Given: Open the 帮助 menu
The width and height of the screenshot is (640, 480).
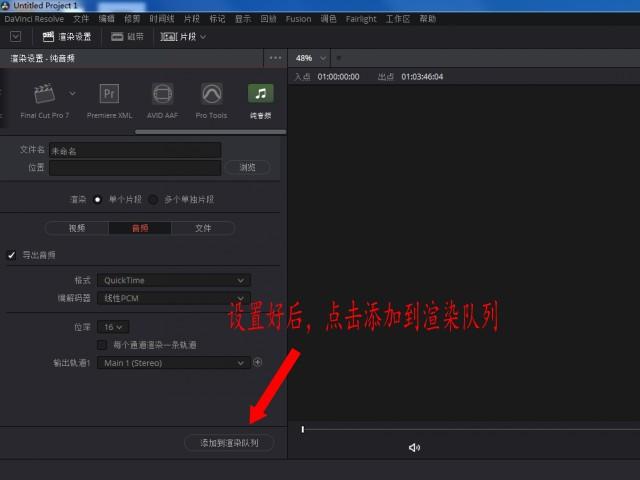Looking at the screenshot, I should (x=427, y=19).
